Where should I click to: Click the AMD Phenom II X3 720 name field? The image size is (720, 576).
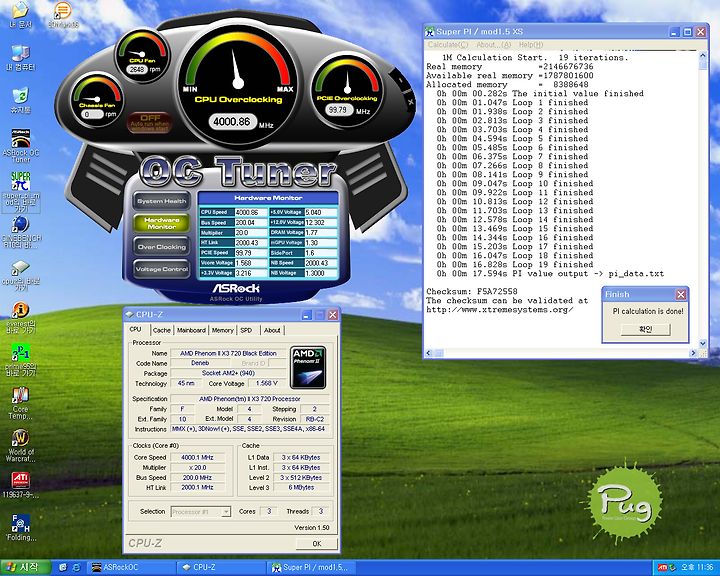pyautogui.click(x=228, y=353)
